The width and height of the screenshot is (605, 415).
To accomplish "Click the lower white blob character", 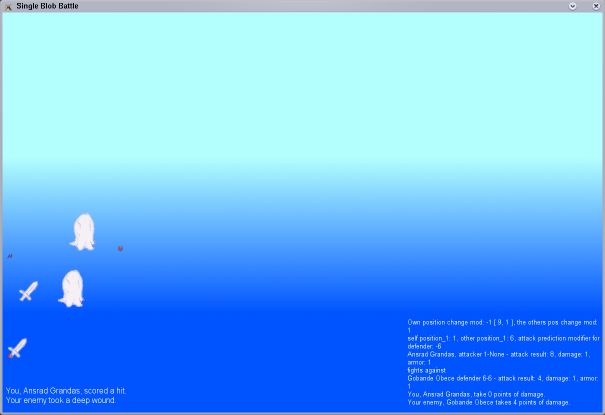I will pos(71,289).
